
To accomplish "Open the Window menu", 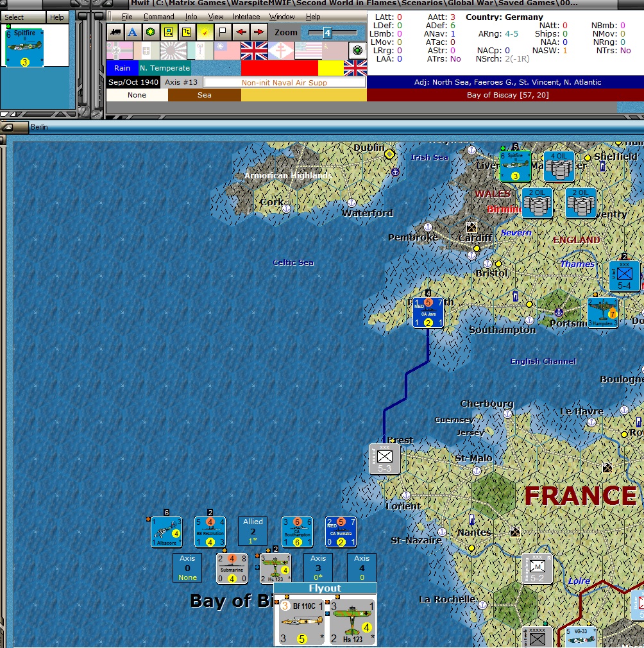I will click(282, 17).
